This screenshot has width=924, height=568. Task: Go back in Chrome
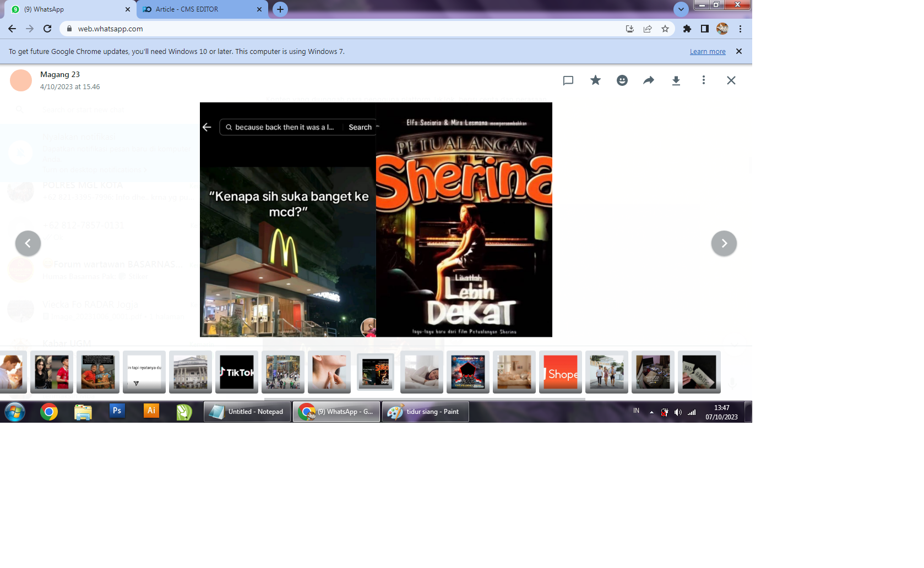(x=12, y=29)
